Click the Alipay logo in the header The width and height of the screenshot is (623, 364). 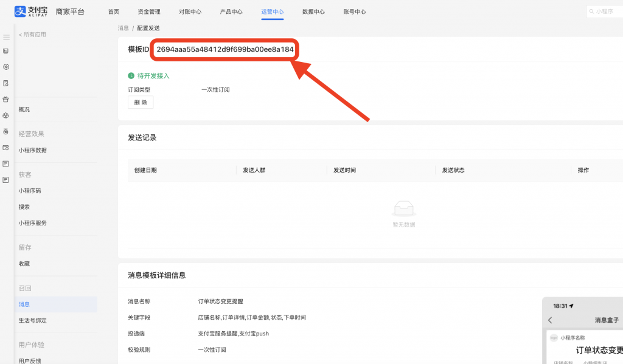click(30, 12)
